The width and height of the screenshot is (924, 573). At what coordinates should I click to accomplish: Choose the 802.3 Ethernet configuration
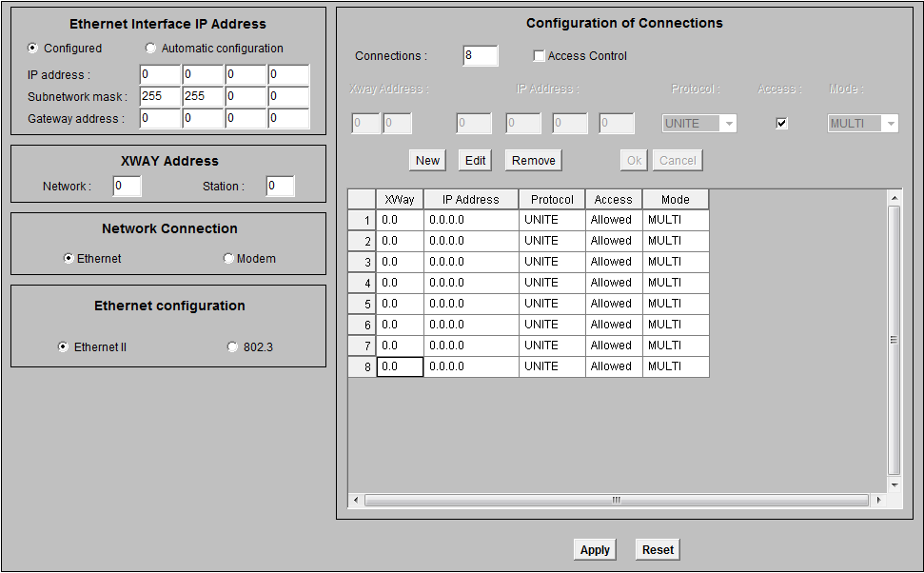(x=232, y=347)
